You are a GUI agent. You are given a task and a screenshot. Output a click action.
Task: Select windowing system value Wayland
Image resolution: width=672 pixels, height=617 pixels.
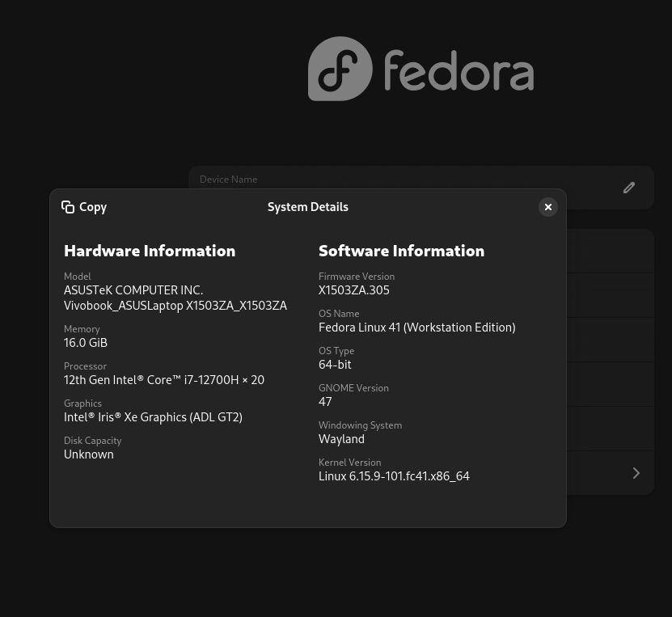[341, 439]
